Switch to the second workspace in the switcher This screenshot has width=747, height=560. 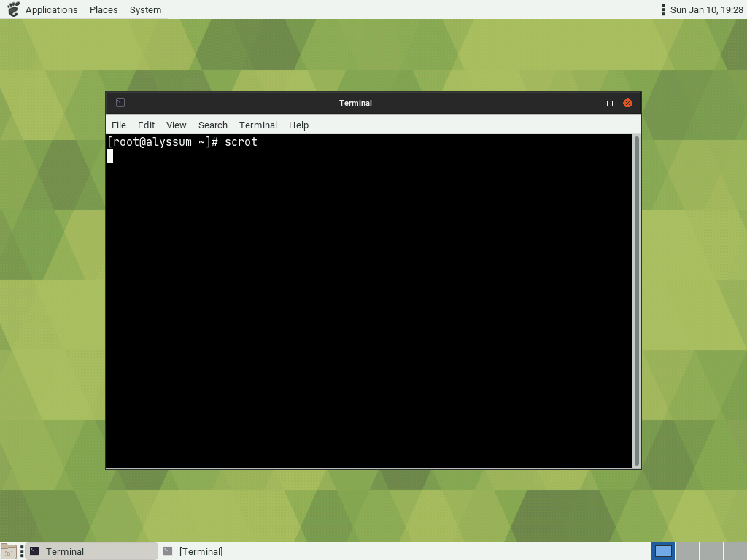(687, 551)
